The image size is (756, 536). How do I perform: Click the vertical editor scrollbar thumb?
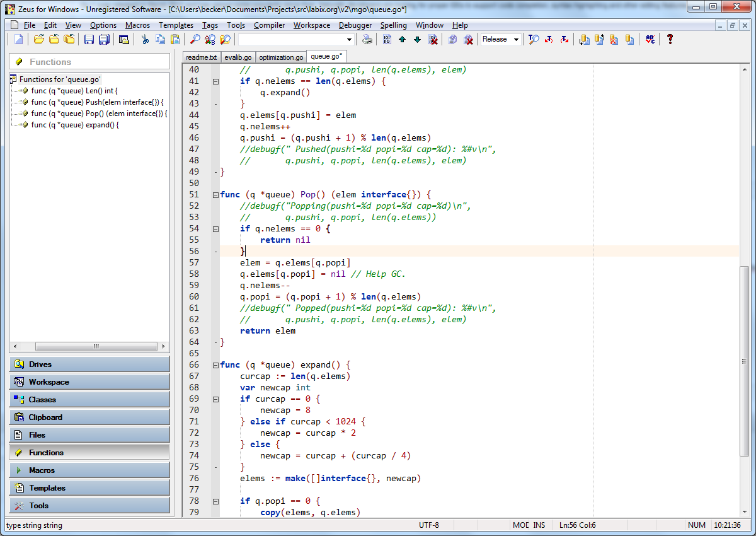tap(745, 359)
